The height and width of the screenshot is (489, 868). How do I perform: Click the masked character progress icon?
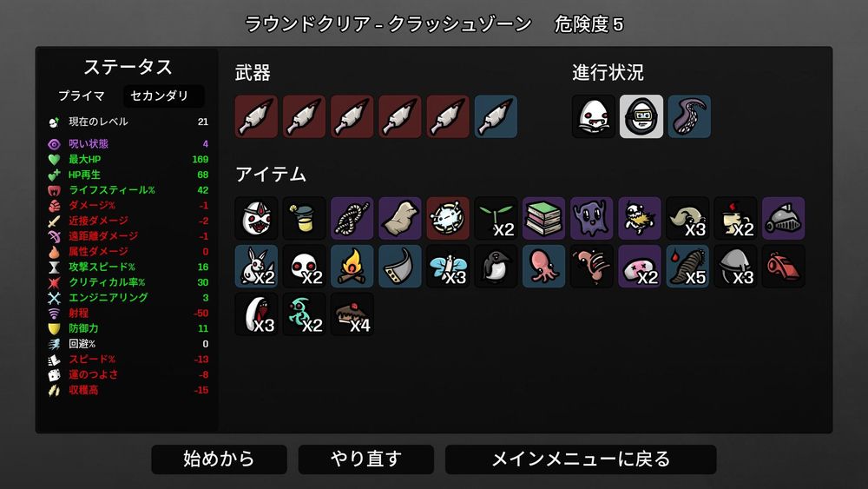click(x=641, y=116)
